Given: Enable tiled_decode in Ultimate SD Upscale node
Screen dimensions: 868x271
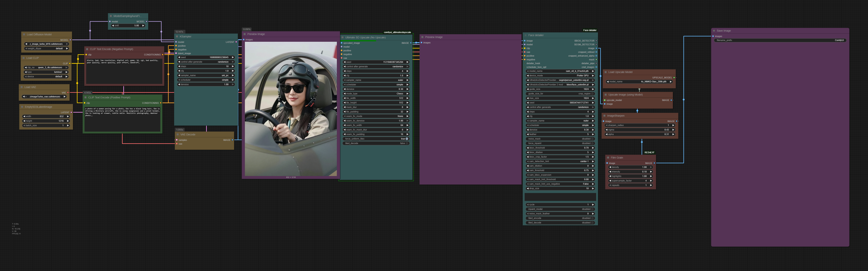Looking at the screenshot, I should pyautogui.click(x=407, y=143).
